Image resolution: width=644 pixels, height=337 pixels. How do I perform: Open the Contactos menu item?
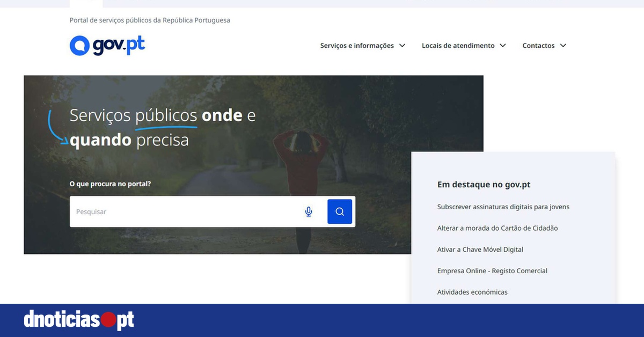click(x=538, y=46)
